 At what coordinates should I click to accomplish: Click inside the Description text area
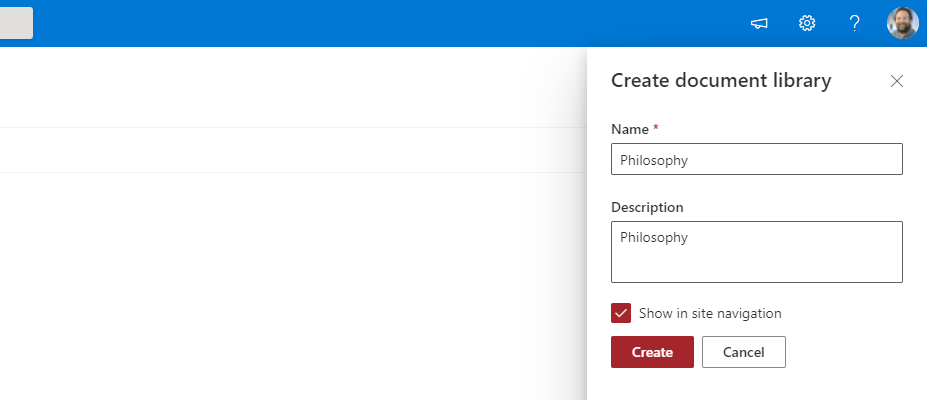[756, 260]
